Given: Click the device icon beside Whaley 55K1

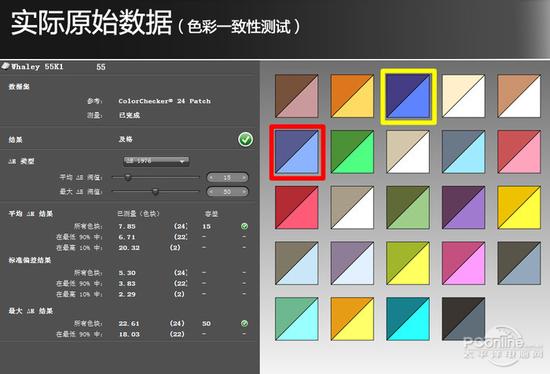Looking at the screenshot, I should [5, 66].
